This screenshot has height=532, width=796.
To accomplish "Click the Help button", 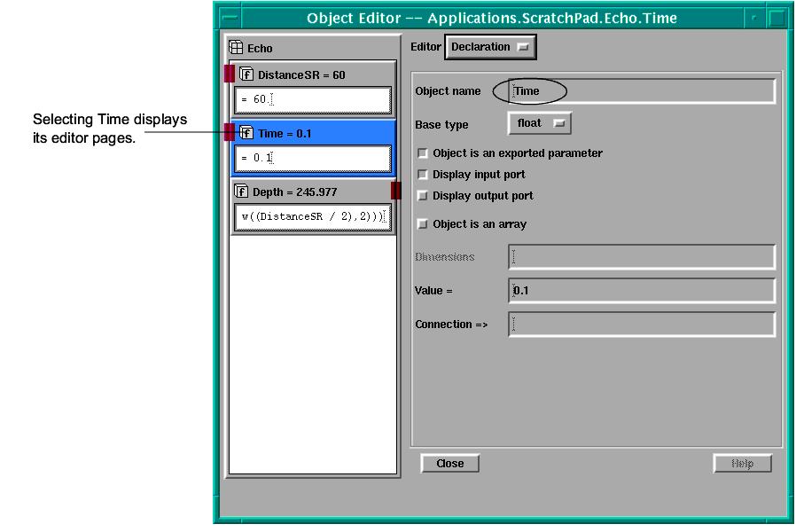I will (x=742, y=464).
